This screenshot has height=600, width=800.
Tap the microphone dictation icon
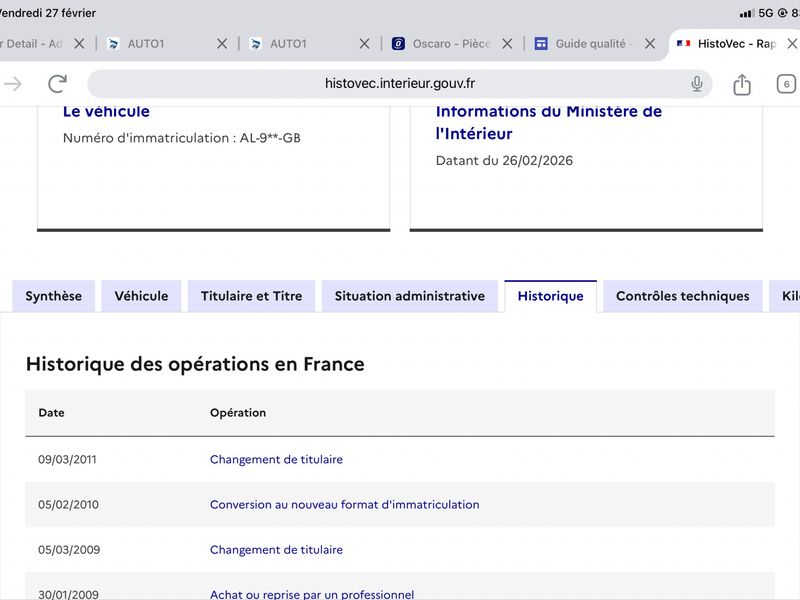[x=697, y=84]
